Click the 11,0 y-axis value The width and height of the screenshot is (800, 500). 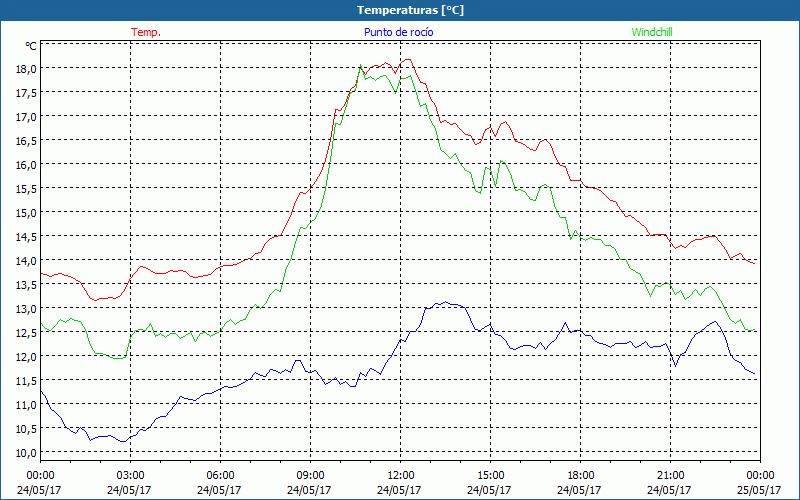point(27,404)
